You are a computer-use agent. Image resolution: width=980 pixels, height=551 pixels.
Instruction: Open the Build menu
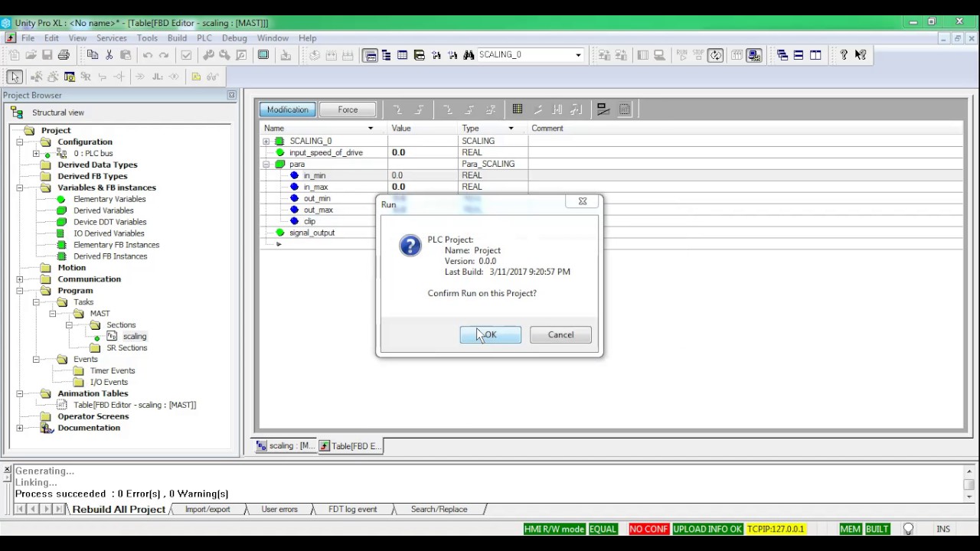pos(177,37)
